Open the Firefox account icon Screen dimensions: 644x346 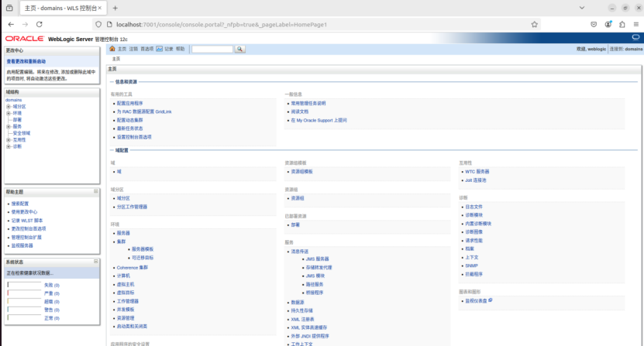pyautogui.click(x=608, y=24)
